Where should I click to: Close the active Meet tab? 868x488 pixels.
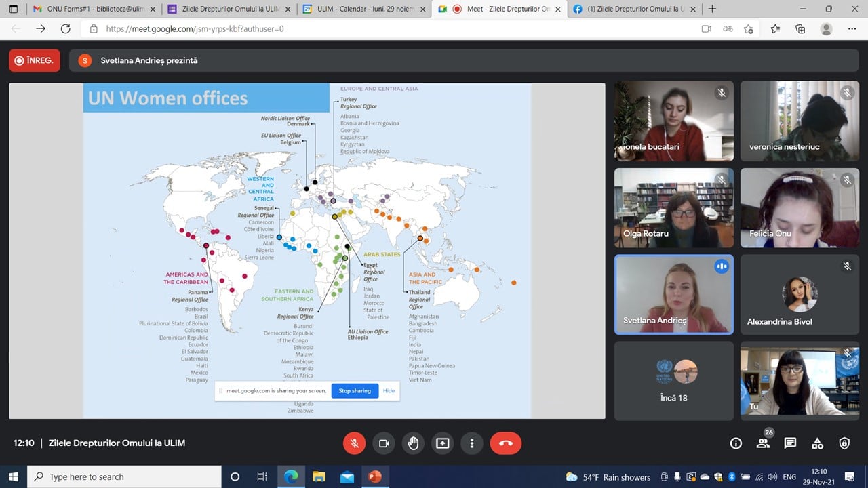tap(558, 9)
